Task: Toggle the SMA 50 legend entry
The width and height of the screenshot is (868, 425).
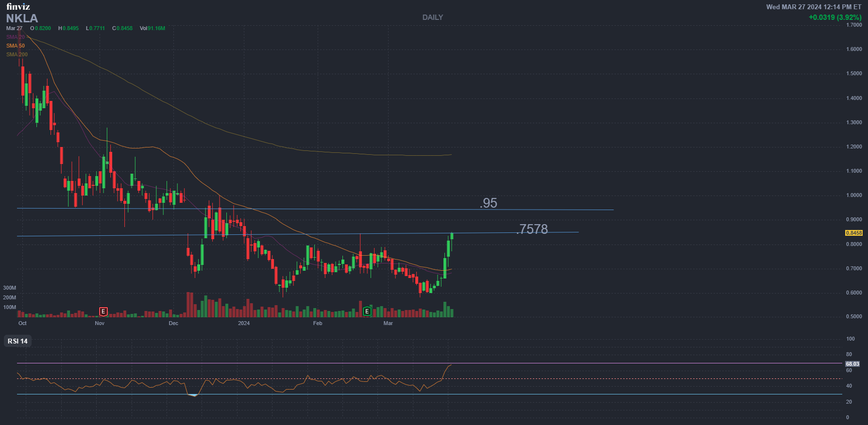Action: 16,46
